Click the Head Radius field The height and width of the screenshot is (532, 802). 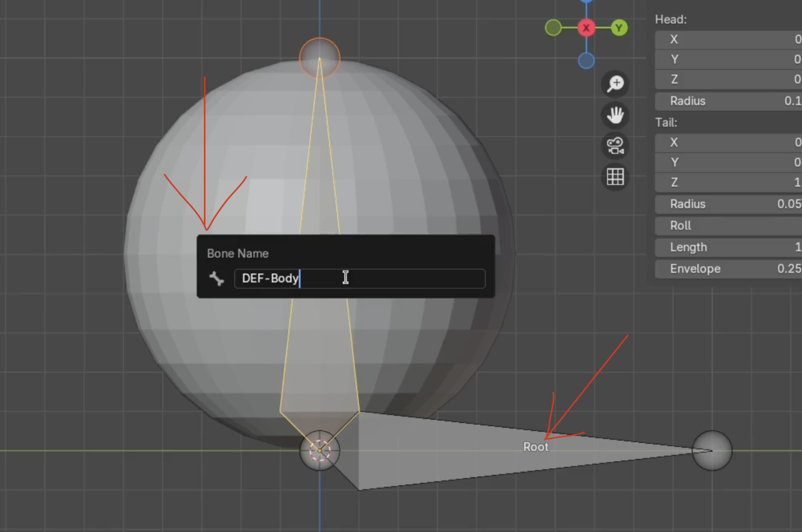[728, 101]
